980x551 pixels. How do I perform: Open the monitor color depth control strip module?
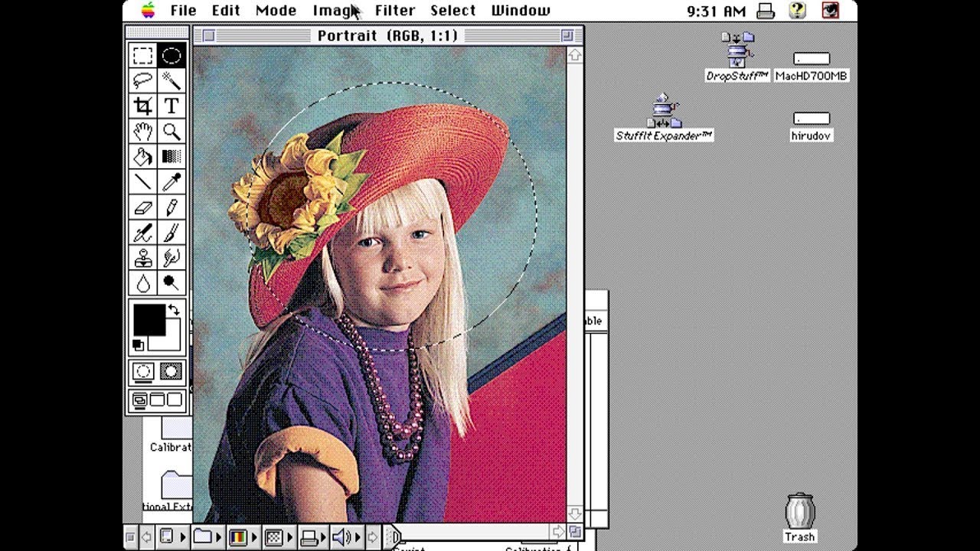point(242,537)
